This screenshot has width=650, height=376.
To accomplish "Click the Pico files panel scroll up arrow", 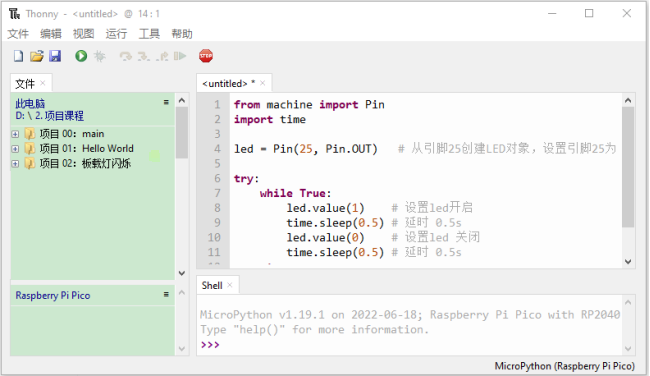I will tap(182, 292).
